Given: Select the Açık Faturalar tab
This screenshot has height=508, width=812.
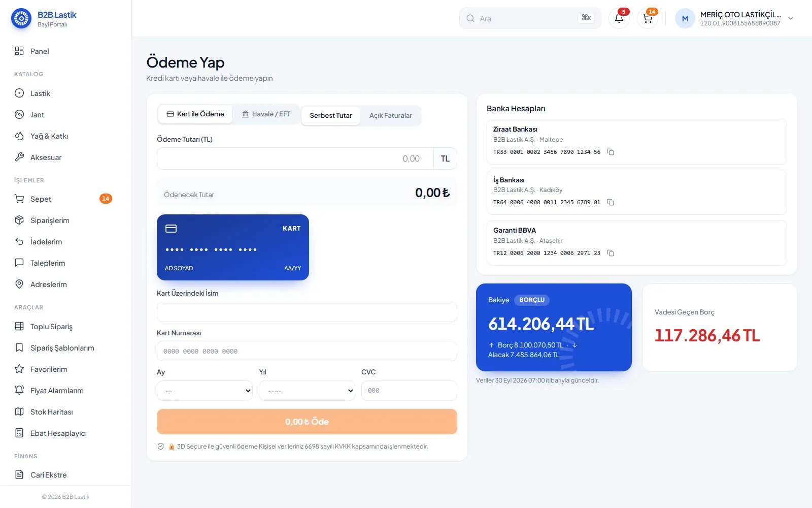Looking at the screenshot, I should click(x=390, y=116).
